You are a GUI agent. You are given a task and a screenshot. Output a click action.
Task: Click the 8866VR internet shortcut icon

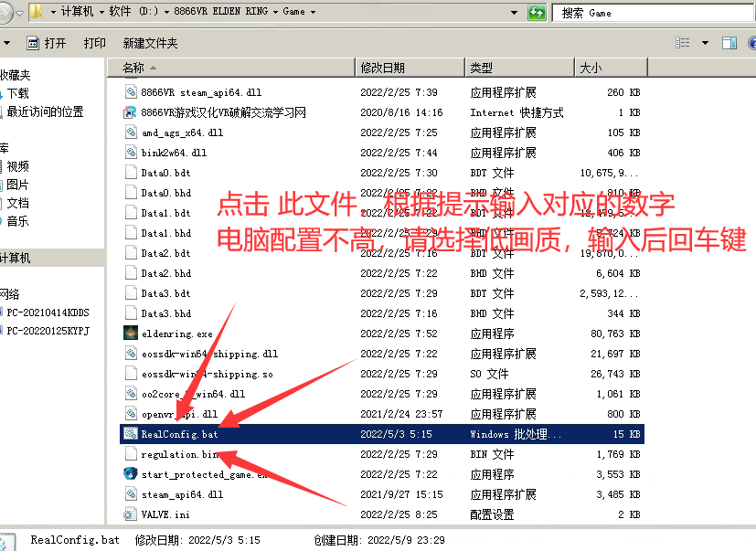coord(131,111)
